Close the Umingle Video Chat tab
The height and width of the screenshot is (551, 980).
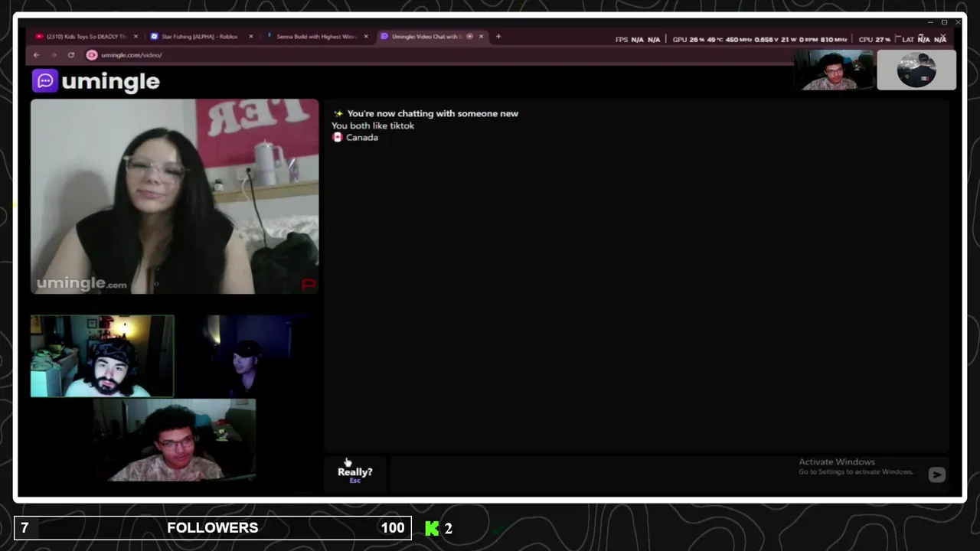pyautogui.click(x=482, y=36)
